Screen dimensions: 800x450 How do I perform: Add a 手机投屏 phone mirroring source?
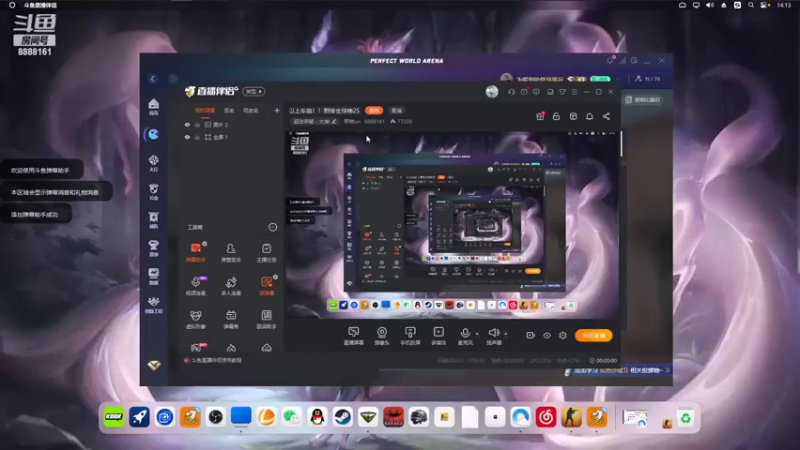410,336
